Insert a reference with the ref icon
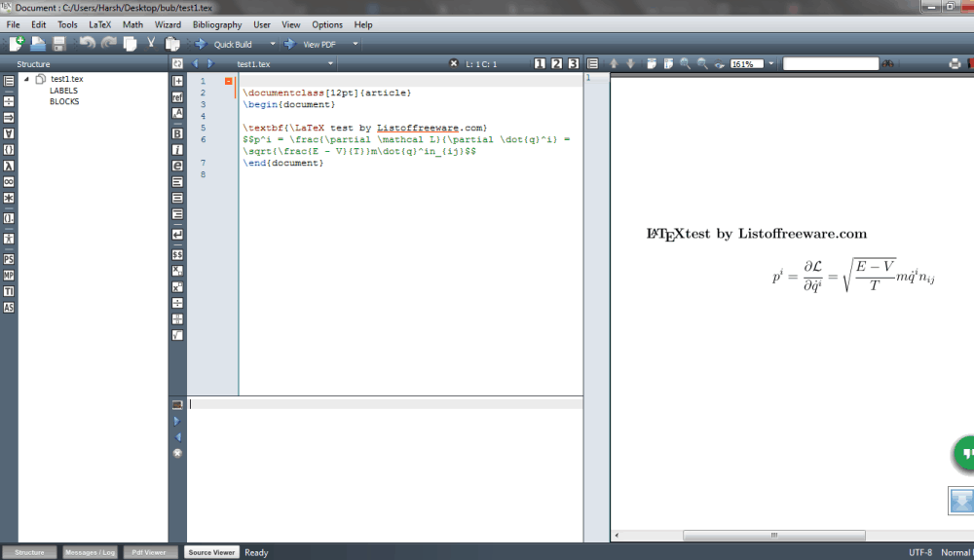This screenshot has height=560, width=974. click(177, 97)
